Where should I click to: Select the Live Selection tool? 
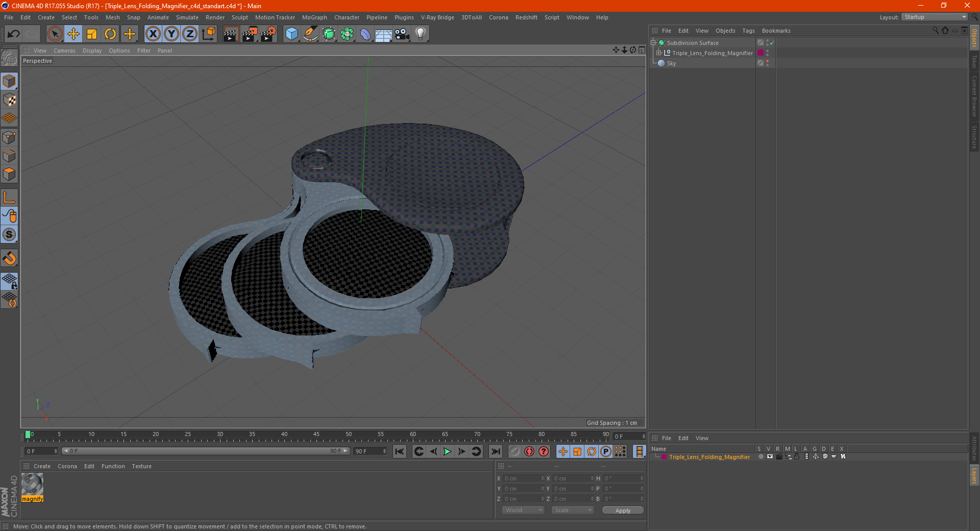pos(55,34)
